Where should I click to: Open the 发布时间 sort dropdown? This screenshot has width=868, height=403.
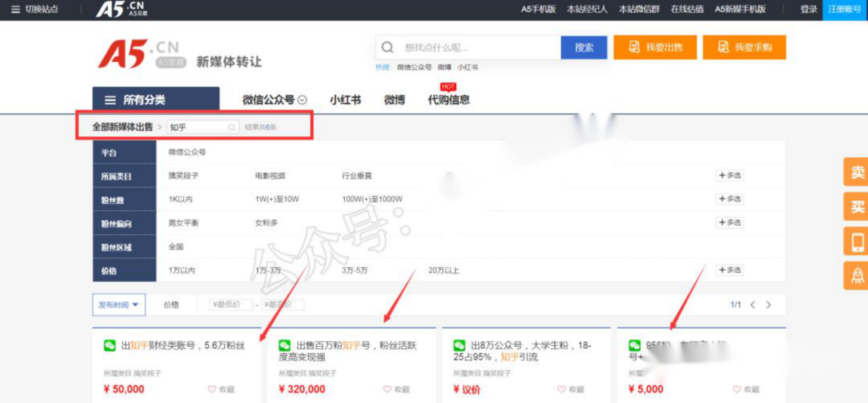point(119,305)
